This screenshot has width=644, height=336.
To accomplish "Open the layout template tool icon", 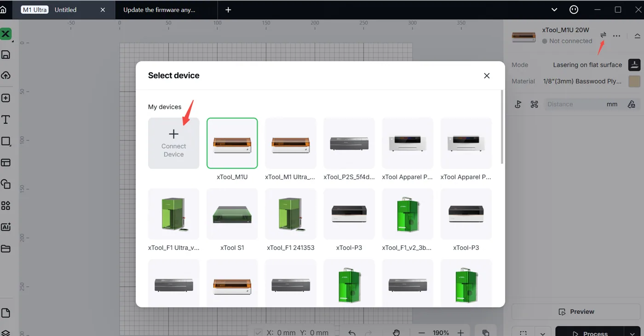I will coord(6,162).
